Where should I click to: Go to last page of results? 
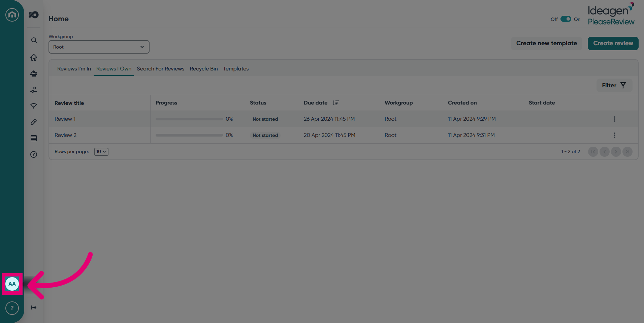(x=627, y=152)
